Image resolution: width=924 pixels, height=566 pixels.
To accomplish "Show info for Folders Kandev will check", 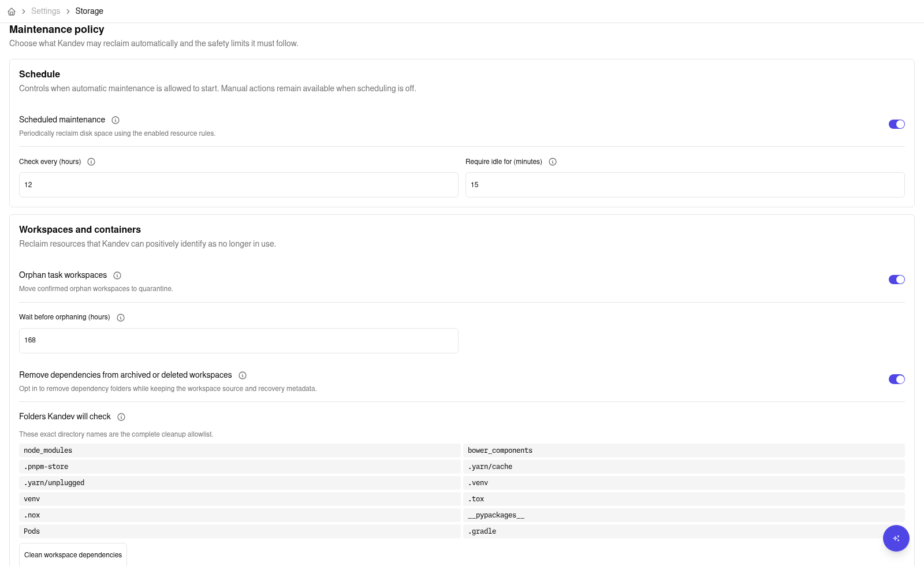I will point(121,417).
